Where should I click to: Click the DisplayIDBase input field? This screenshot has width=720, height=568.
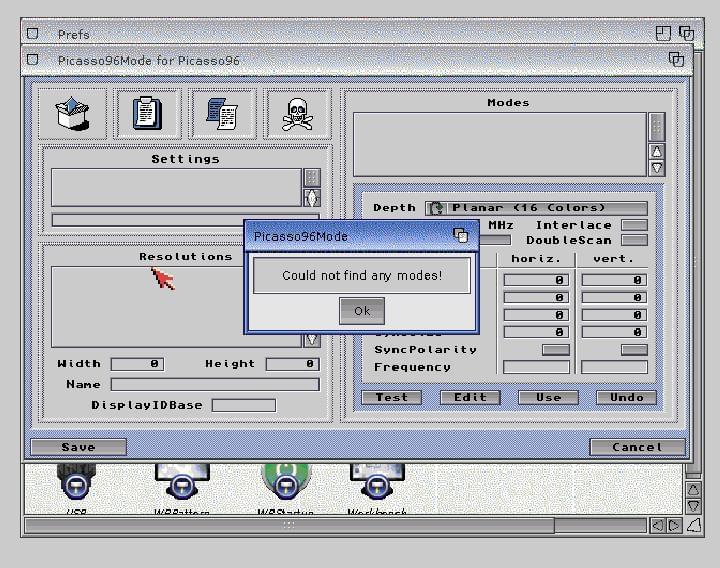point(244,405)
